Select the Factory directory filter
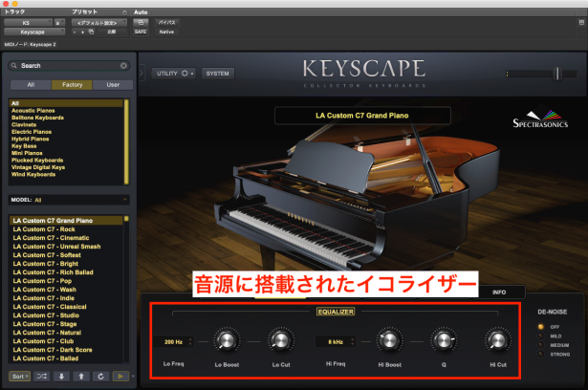 tap(72, 85)
